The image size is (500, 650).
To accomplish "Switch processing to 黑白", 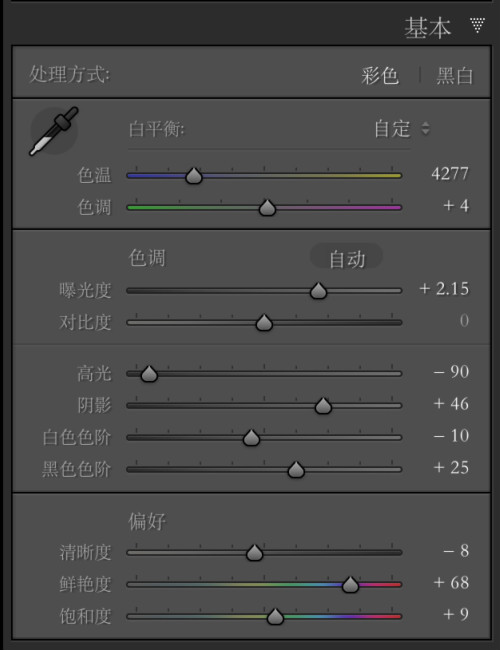I will (454, 76).
